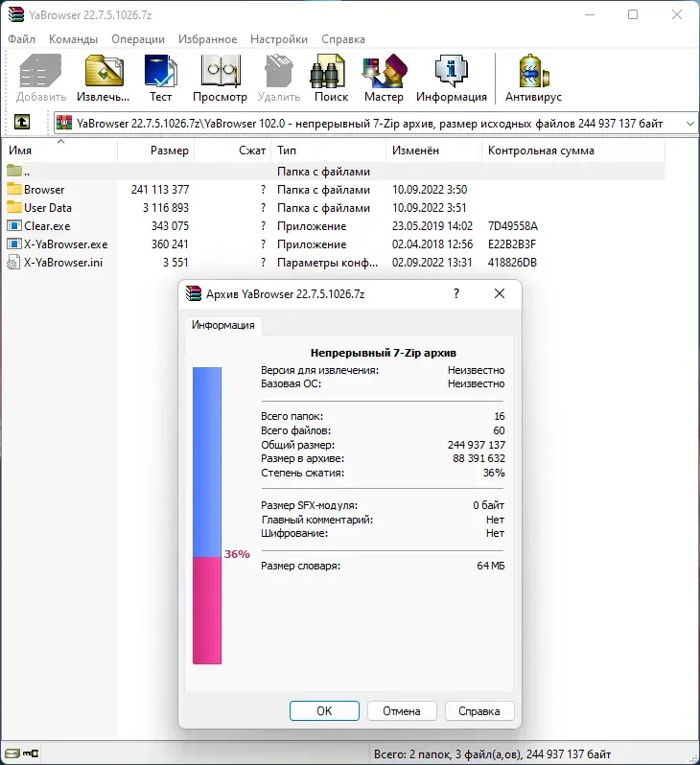Run the Тест archive check icon
This screenshot has width=700, height=765.
[x=160, y=71]
